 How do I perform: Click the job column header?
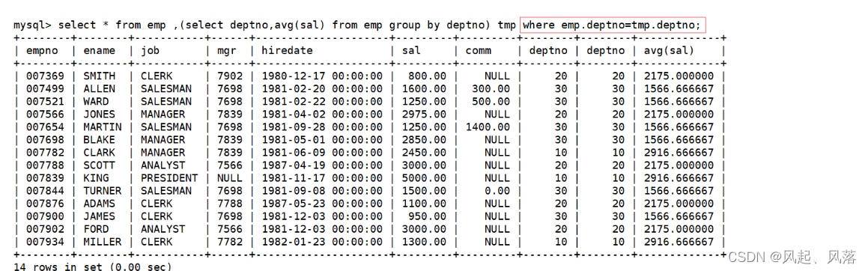click(150, 51)
